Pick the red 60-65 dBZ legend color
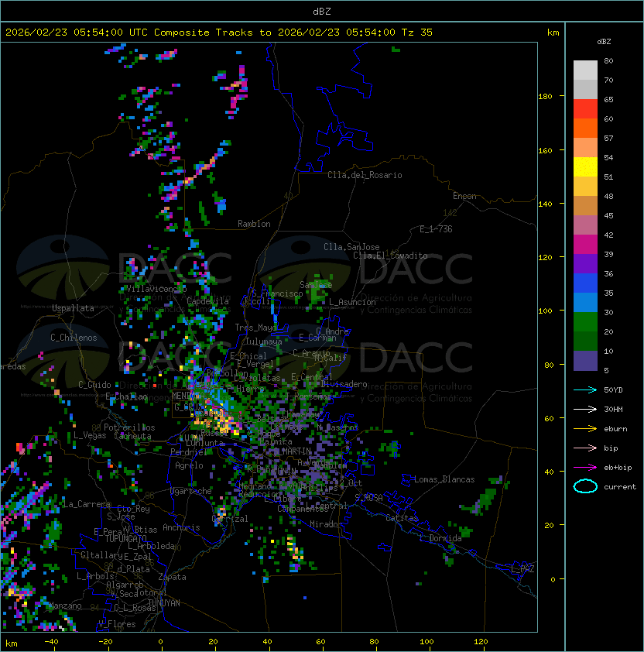This screenshot has width=644, height=652. (x=585, y=109)
